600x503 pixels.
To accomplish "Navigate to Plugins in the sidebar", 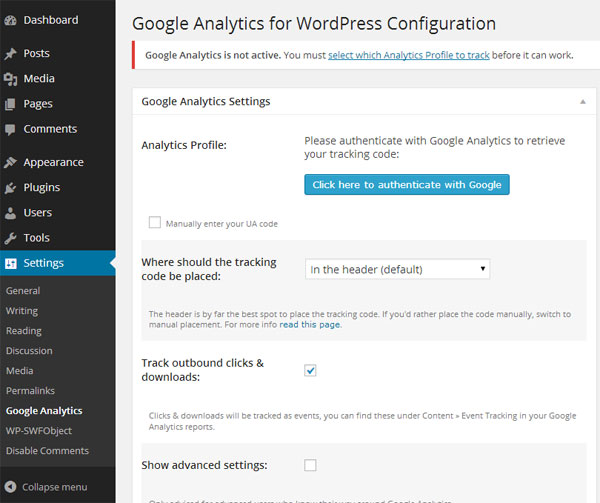I will (42, 187).
